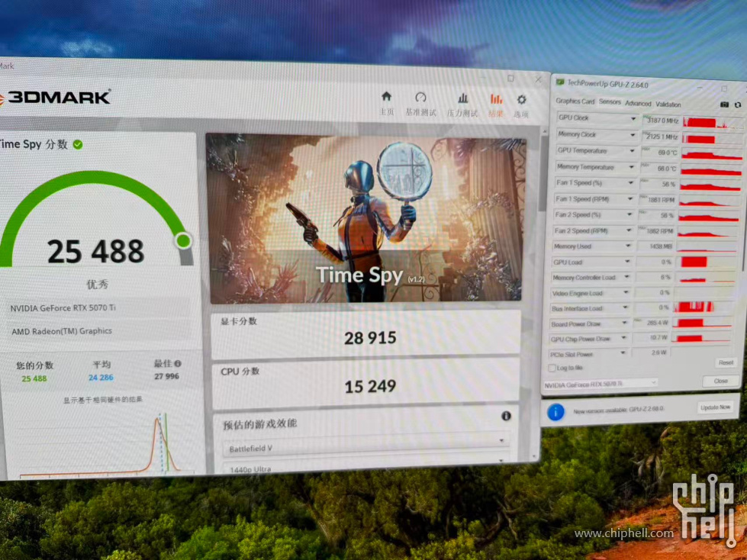Enable the Log to file checkbox
The image size is (747, 560).
552,368
